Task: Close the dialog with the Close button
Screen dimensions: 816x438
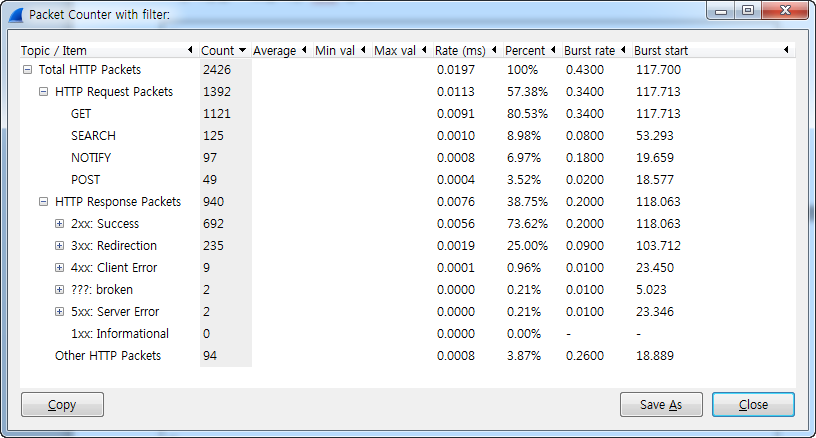Action: pos(753,405)
